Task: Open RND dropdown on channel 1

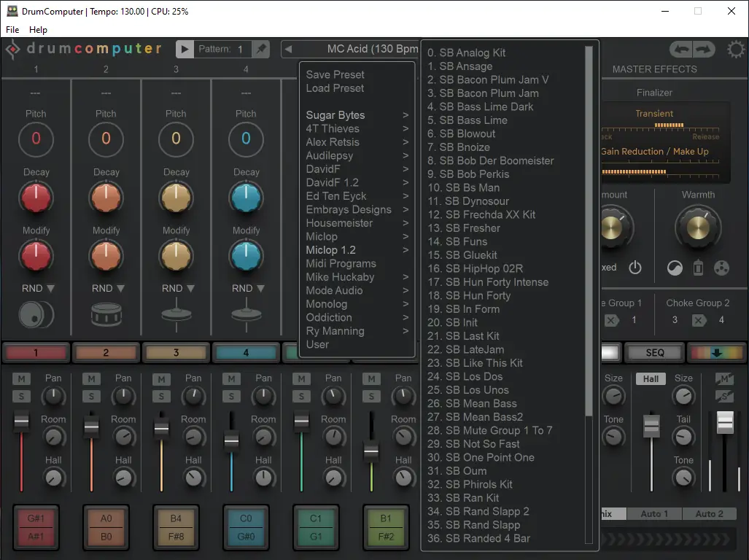Action: pyautogui.click(x=38, y=288)
